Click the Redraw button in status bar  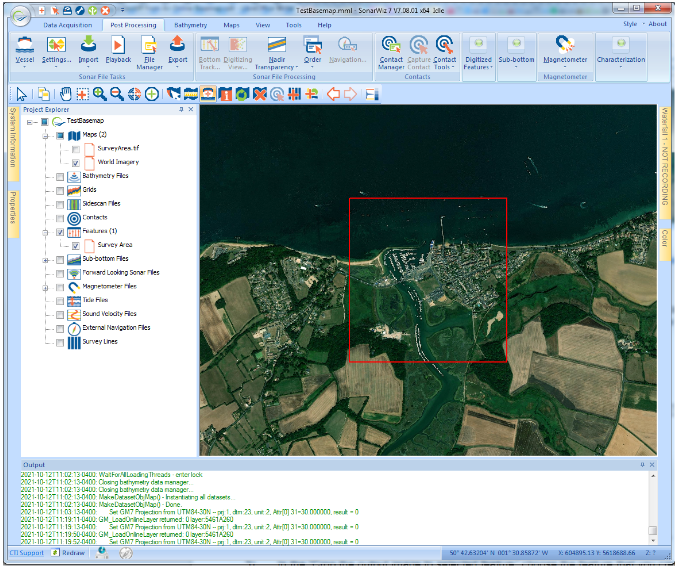click(69, 552)
